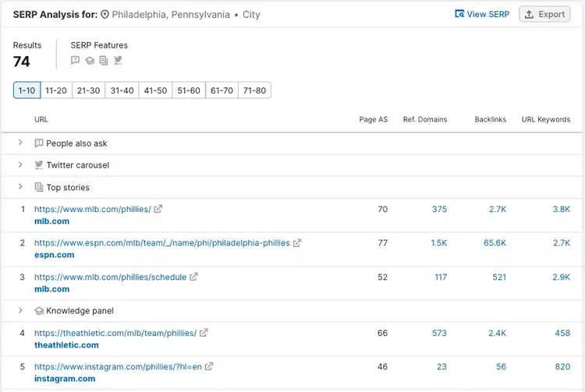This screenshot has width=585, height=392.
Task: Click 521 backlinks value
Action: click(499, 277)
